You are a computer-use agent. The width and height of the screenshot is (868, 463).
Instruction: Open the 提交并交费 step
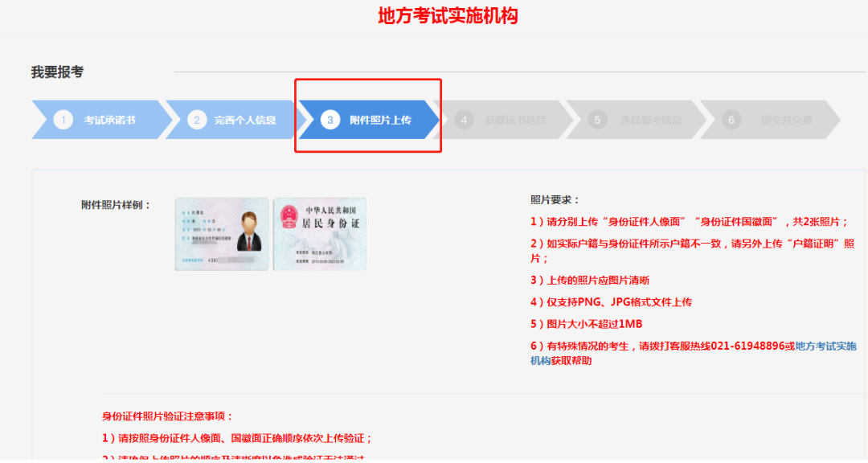[786, 120]
